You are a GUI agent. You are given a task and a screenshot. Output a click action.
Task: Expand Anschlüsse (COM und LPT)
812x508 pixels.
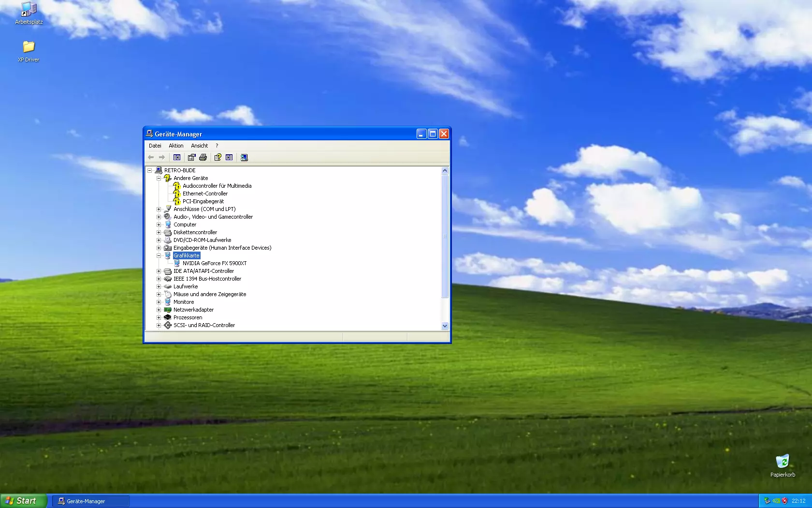[159, 209]
